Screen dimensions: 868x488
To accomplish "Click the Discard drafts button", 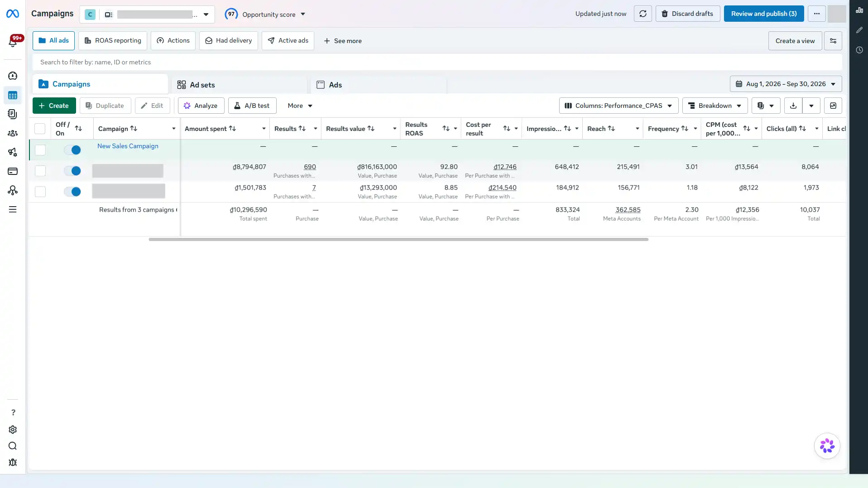I will (x=687, y=14).
